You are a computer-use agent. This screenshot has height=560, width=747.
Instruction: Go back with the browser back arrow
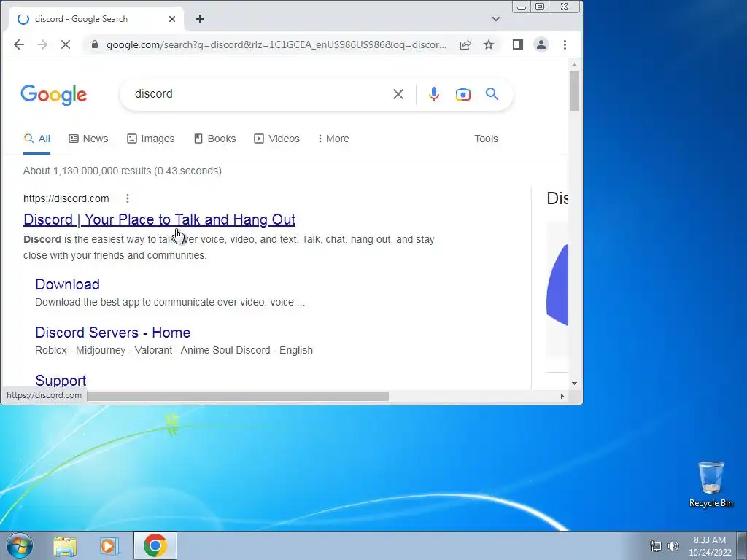[18, 44]
